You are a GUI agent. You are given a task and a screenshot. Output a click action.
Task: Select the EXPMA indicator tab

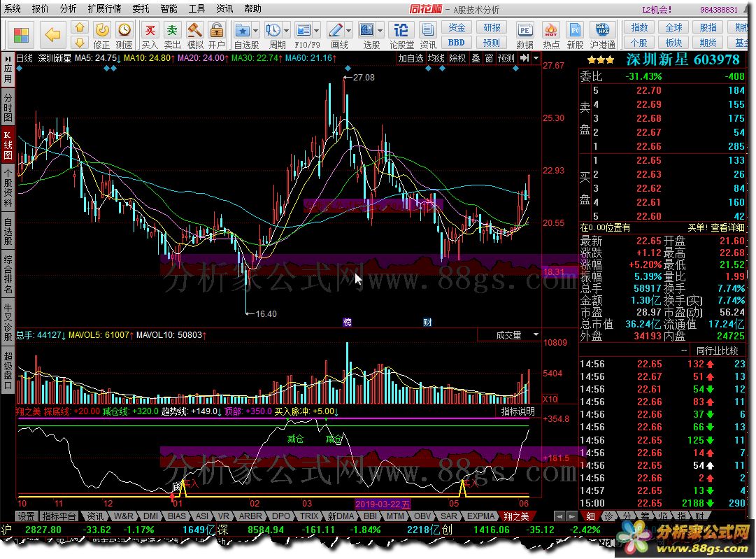(x=480, y=516)
